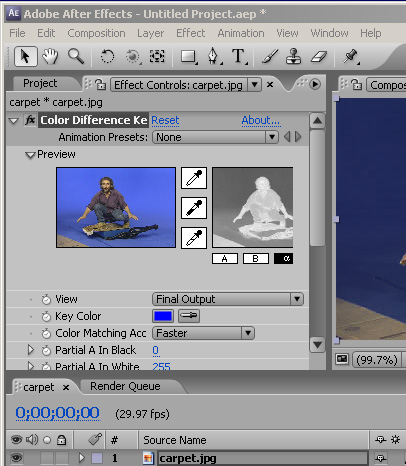The image size is (406, 466).
Task: Toggle the Composition panel lock icon
Action: [x=357, y=85]
